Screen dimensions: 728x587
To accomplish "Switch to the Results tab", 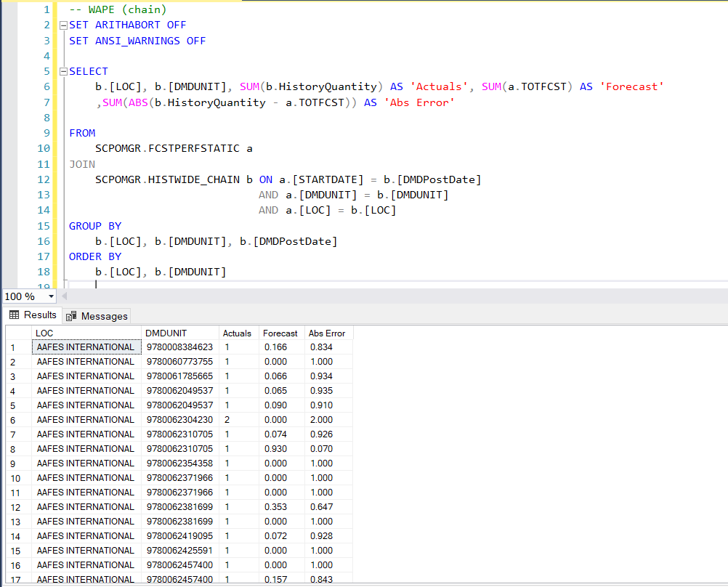I will (x=33, y=315).
